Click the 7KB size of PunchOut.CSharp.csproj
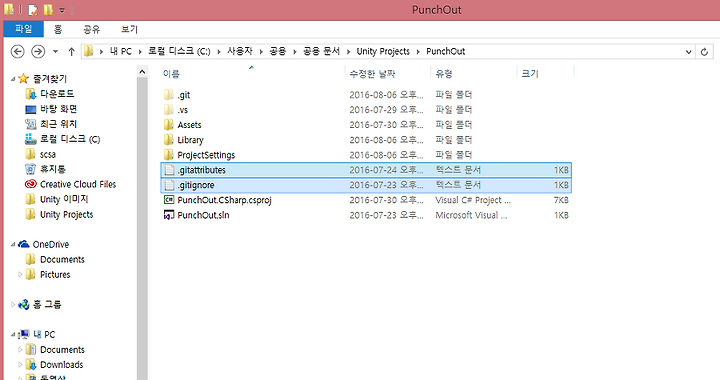The width and height of the screenshot is (720, 380). pyautogui.click(x=561, y=200)
